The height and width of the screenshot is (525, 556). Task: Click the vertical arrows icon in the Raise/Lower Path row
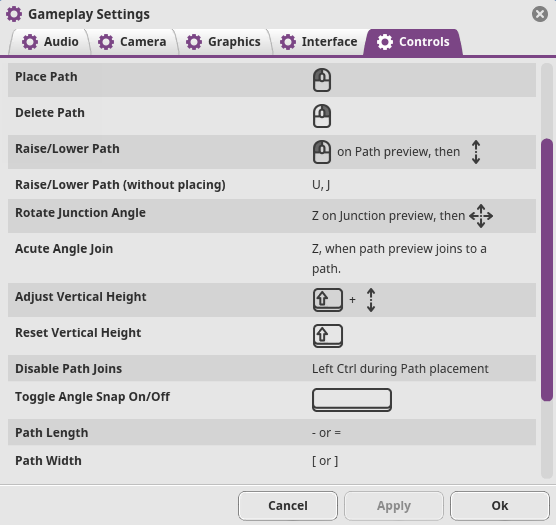[476, 152]
